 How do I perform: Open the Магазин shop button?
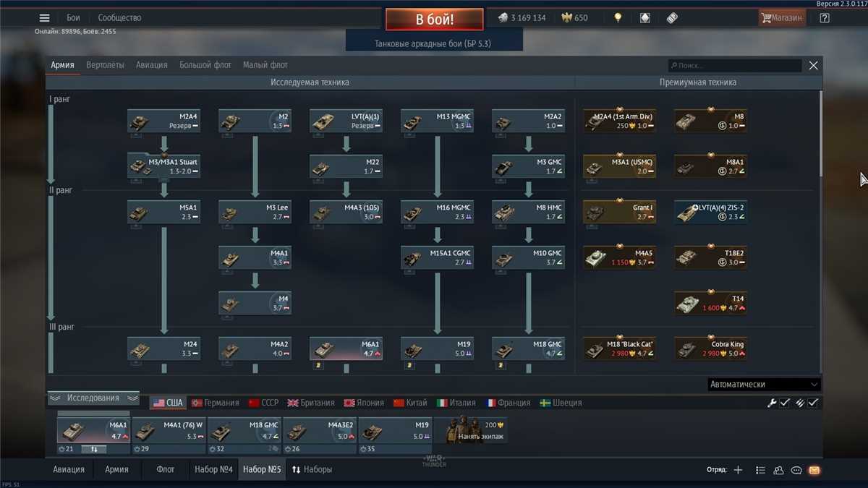pyautogui.click(x=781, y=18)
